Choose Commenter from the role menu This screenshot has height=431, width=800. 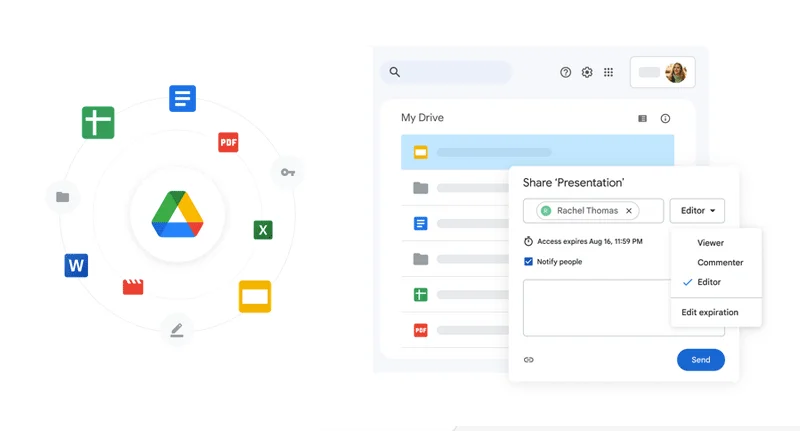coord(720,262)
